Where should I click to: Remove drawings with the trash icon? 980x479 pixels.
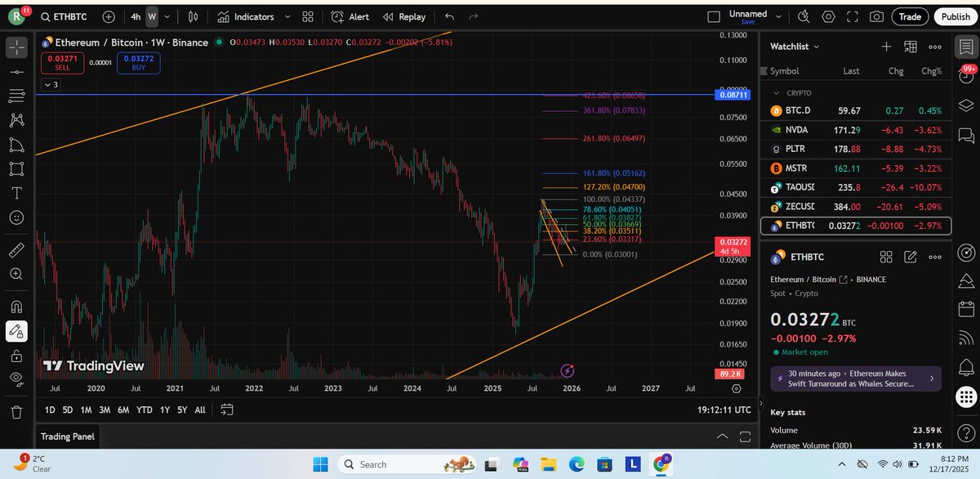(x=16, y=411)
